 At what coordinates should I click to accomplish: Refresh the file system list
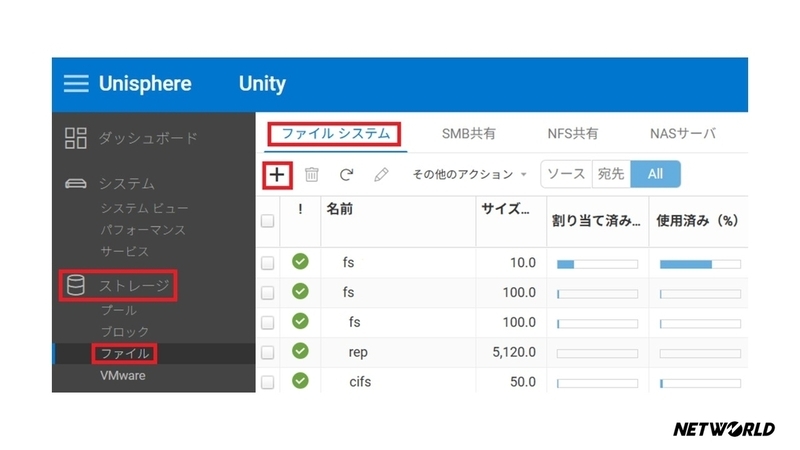pos(346,174)
